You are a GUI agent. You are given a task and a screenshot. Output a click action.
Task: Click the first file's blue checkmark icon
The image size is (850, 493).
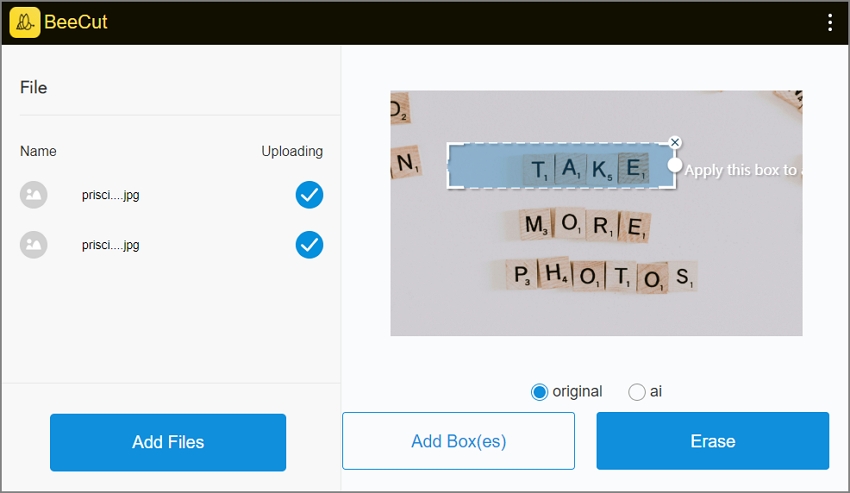click(x=310, y=195)
